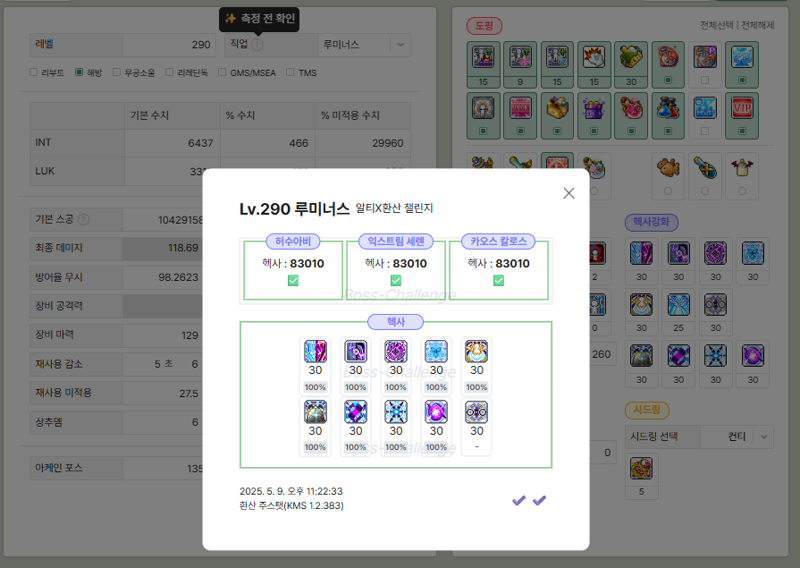Viewport: 800px width, 568px height.
Task: Select the purple gift box doping icon
Action: click(x=594, y=108)
